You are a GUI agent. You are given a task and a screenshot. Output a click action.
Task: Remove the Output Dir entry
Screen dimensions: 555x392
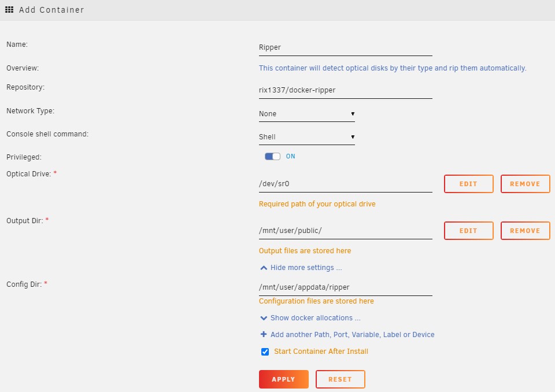[x=526, y=231]
